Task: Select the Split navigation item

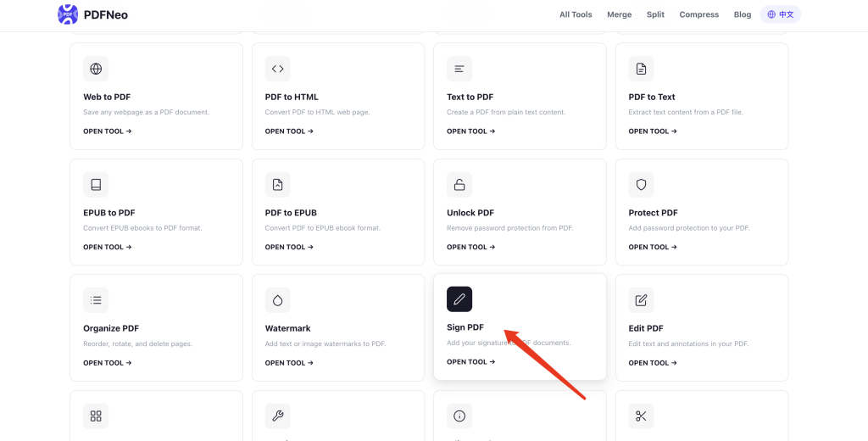Action: tap(655, 14)
